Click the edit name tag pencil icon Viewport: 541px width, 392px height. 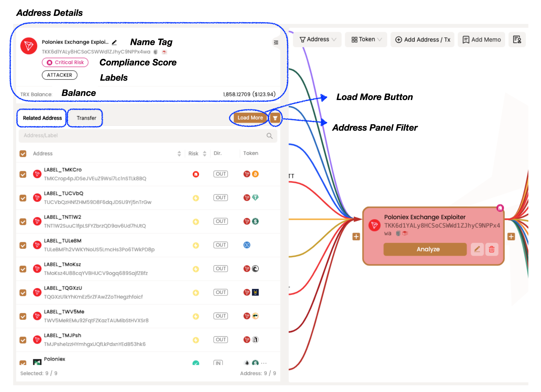click(114, 42)
